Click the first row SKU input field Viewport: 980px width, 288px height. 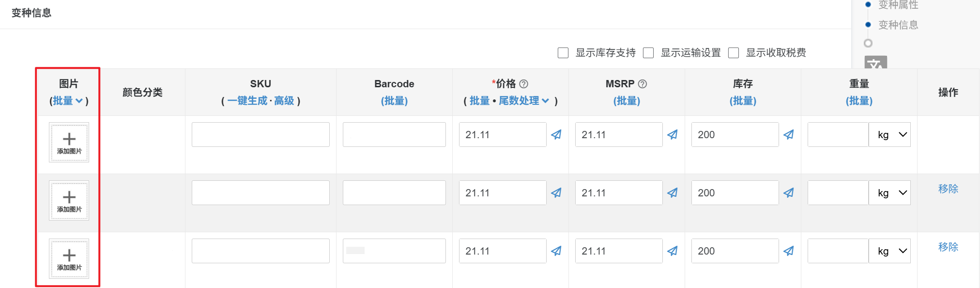tap(260, 135)
